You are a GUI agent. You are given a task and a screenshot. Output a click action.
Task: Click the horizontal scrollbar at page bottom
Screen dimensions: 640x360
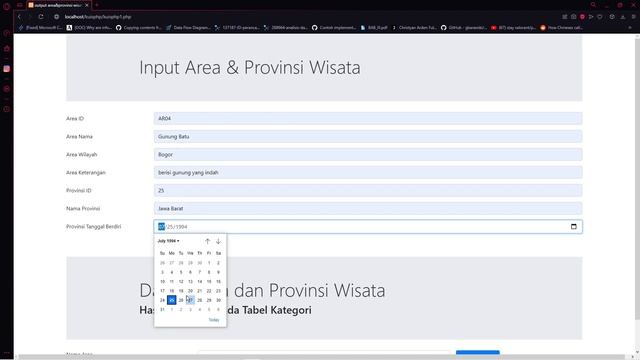(322, 357)
